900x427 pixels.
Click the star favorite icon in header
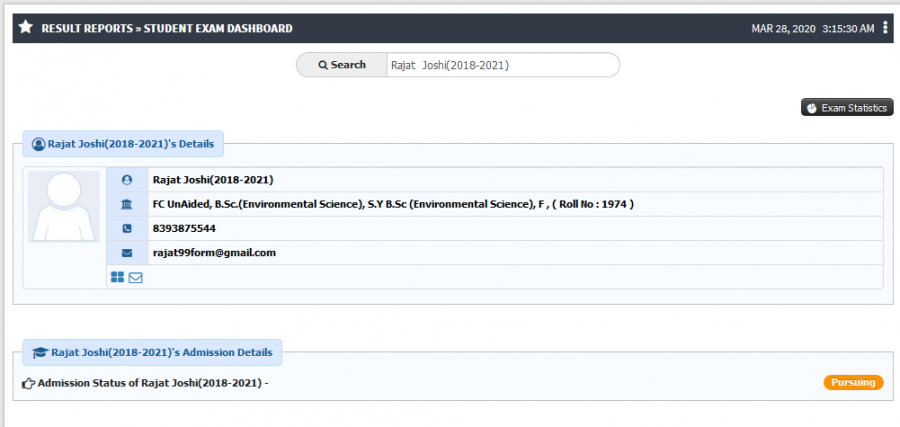(25, 27)
